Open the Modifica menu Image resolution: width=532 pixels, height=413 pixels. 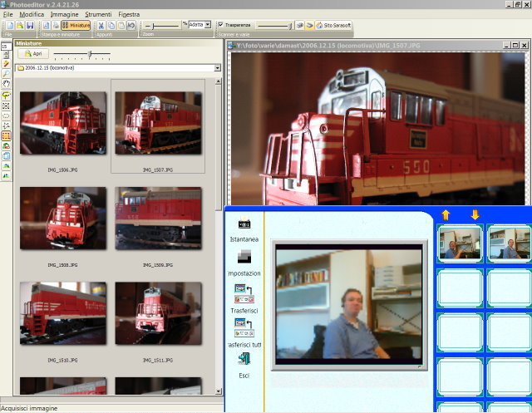click(32, 14)
